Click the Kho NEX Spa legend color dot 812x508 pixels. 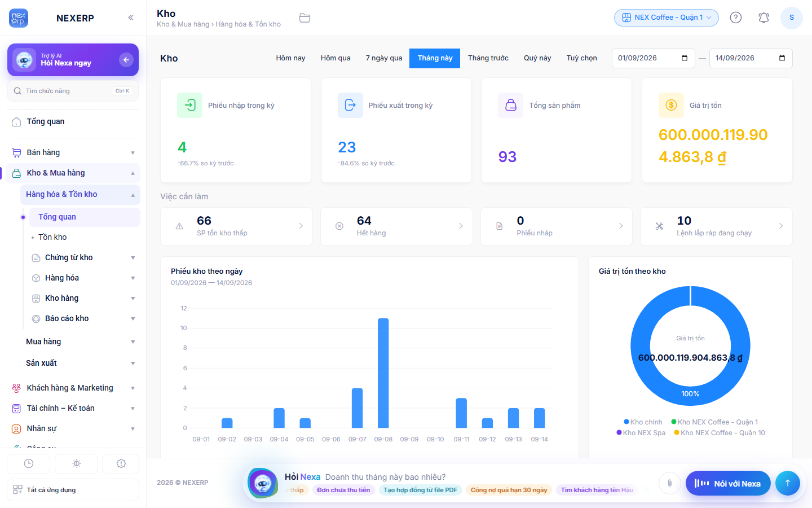(x=619, y=433)
